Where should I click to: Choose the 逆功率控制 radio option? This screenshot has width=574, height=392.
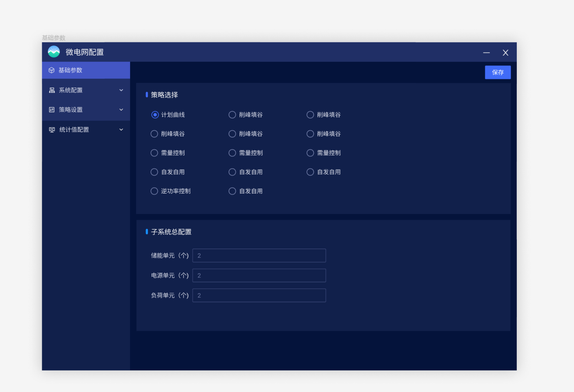[154, 191]
